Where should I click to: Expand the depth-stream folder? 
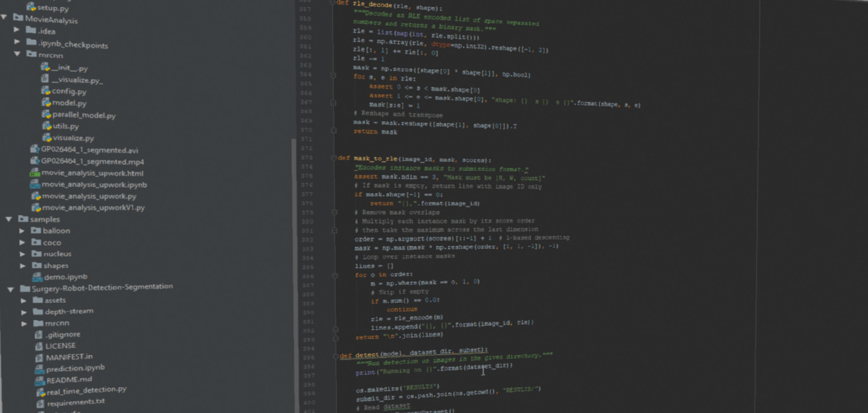pyautogui.click(x=24, y=311)
